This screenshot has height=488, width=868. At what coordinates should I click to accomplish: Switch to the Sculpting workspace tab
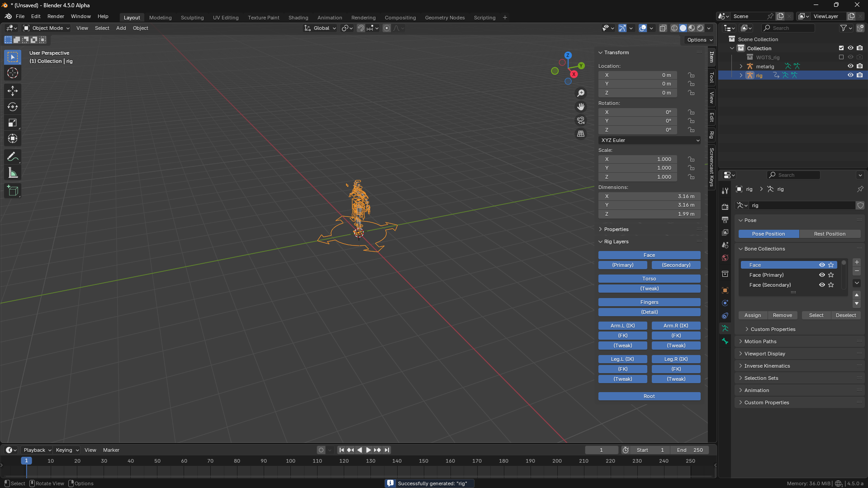[192, 18]
